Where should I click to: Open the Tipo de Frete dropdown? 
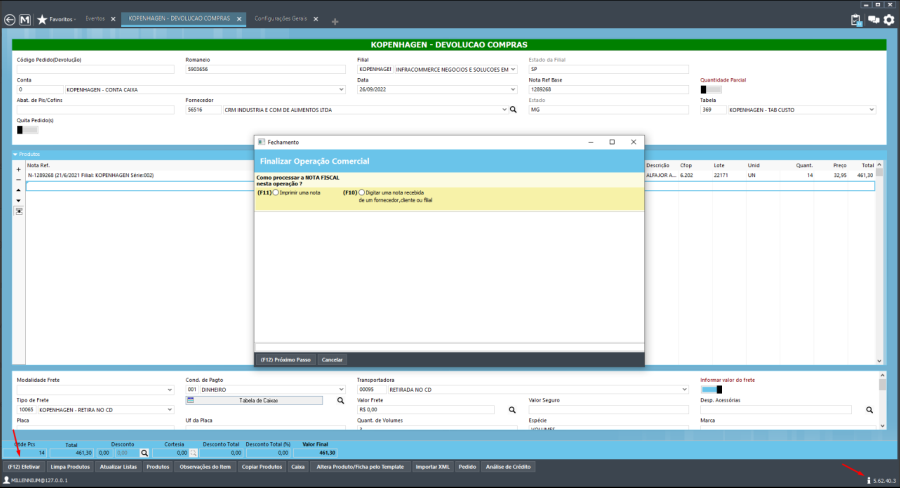pyautogui.click(x=169, y=410)
